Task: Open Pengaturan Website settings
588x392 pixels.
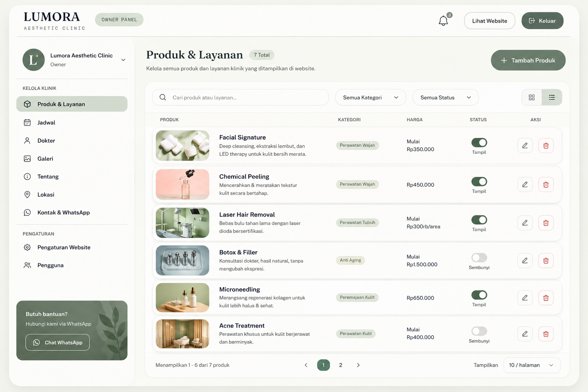Action: [x=72, y=247]
